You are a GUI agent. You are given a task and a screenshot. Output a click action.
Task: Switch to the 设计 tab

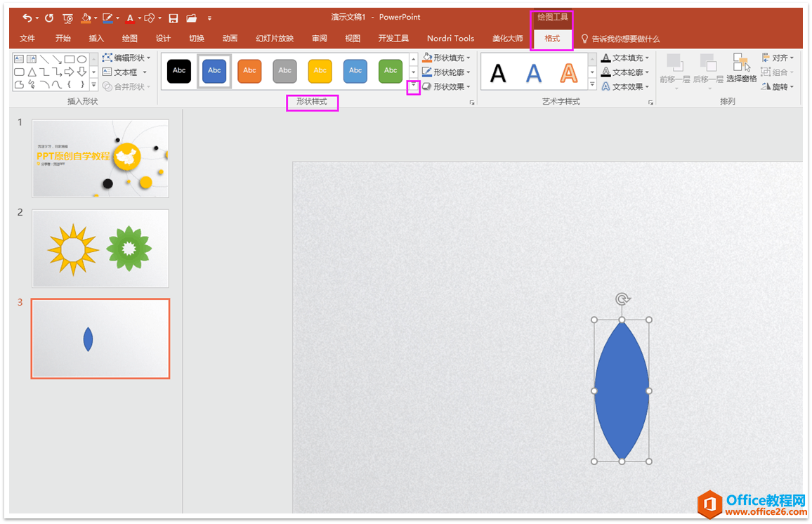[x=163, y=39]
